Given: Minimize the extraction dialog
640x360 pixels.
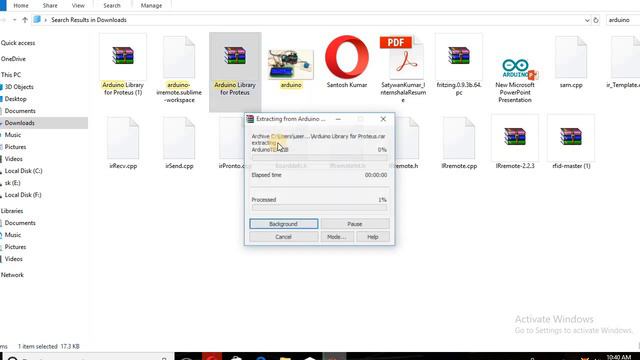Looking at the screenshot, I should point(338,119).
